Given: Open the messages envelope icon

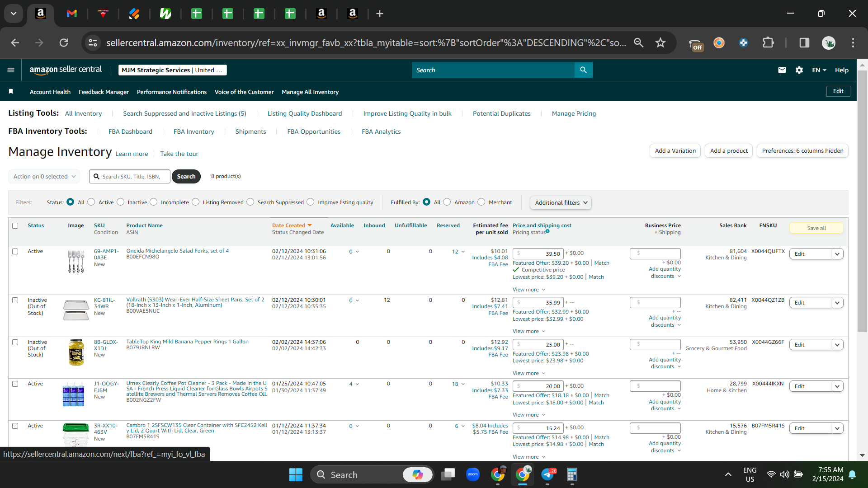Looking at the screenshot, I should point(782,70).
